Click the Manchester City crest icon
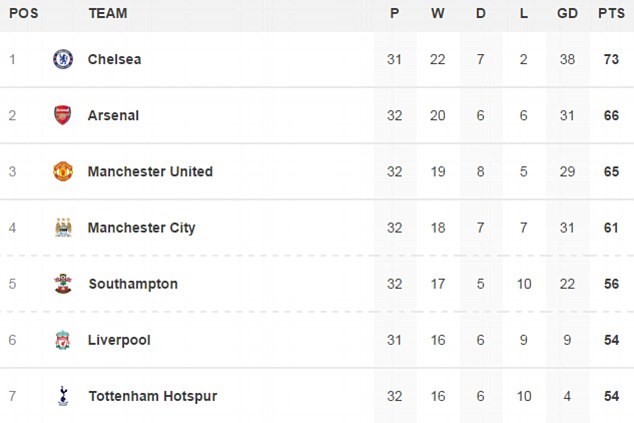 click(x=63, y=228)
